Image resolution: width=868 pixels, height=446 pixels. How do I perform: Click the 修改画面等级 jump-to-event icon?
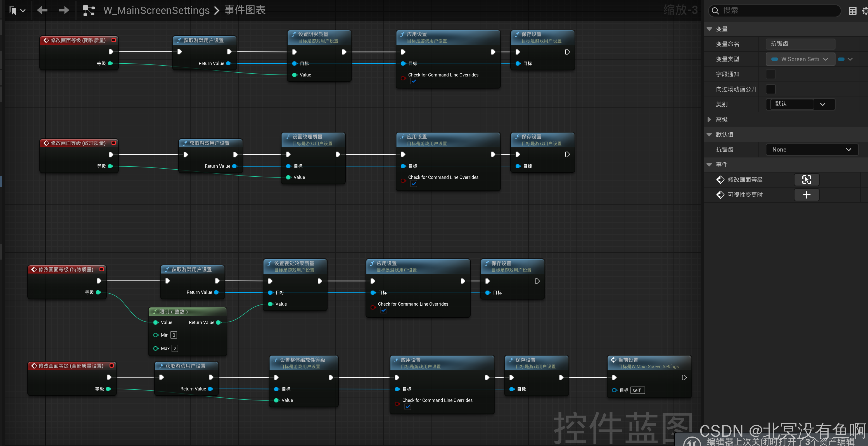tap(806, 180)
